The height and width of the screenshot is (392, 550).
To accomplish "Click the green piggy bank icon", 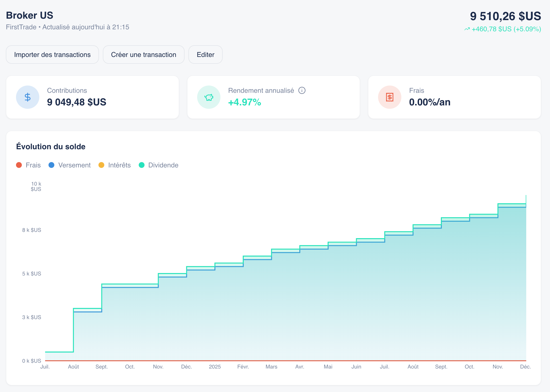I will pos(209,97).
